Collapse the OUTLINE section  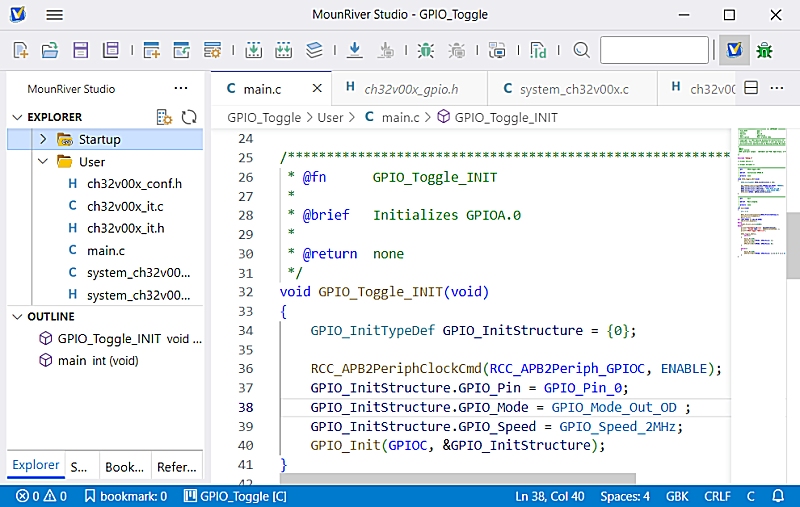(17, 317)
